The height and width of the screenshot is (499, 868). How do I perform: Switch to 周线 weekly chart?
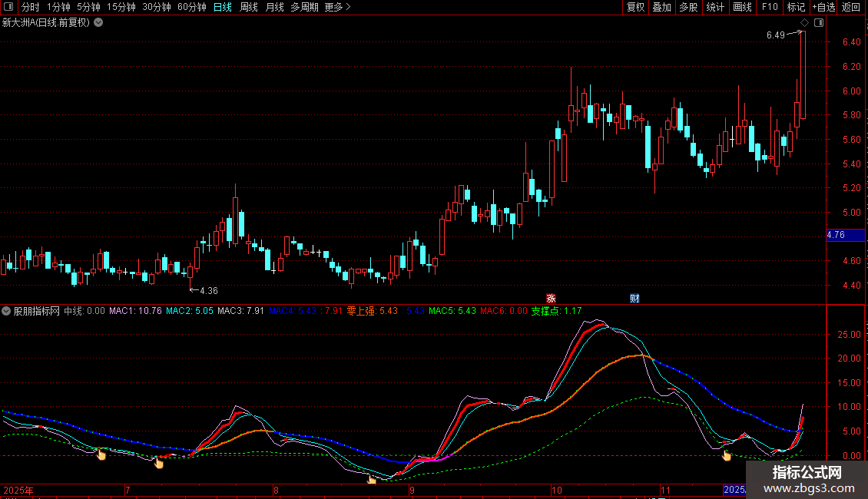(249, 7)
